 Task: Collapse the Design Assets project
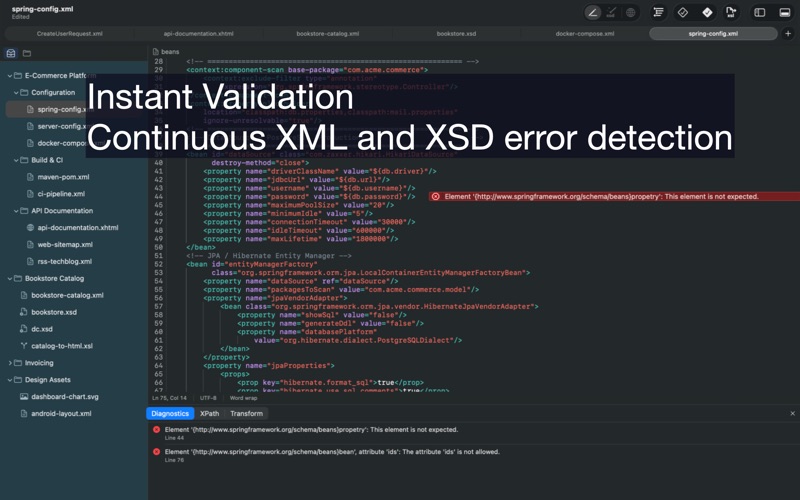coord(10,380)
